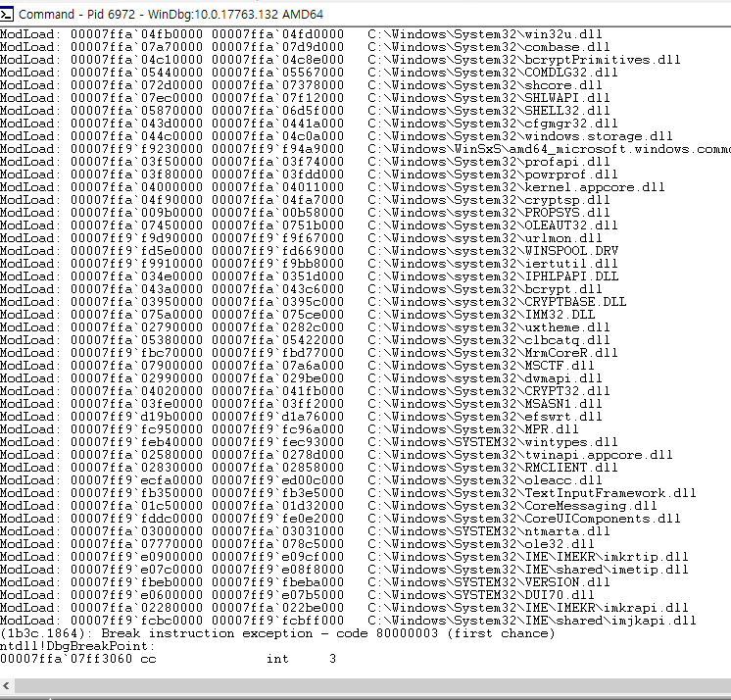Click the shared imetip.dll path
The width and height of the screenshot is (731, 700).
[x=528, y=570]
